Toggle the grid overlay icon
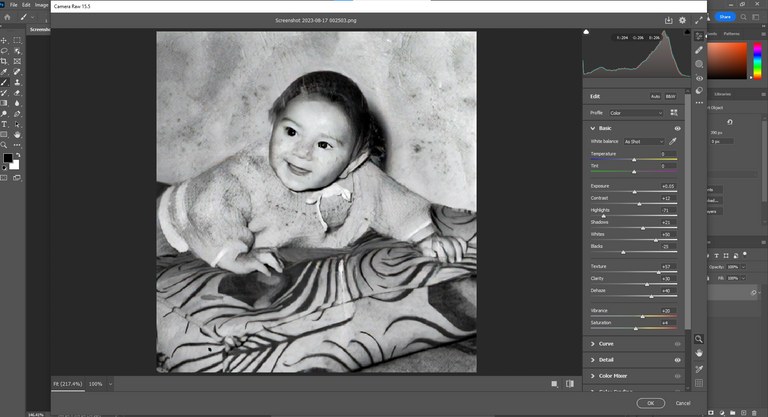 click(x=699, y=383)
